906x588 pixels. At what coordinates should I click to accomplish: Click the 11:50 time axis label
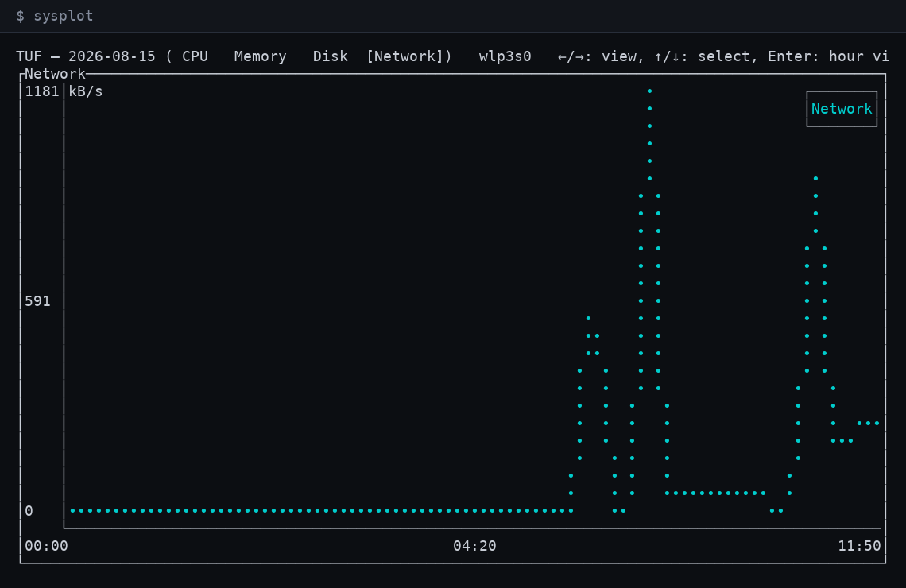coord(859,546)
